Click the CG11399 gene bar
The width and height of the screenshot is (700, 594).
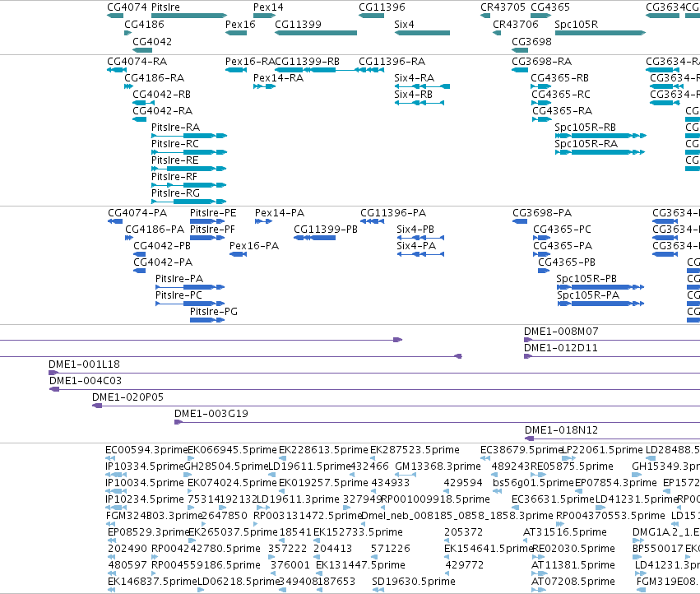click(316, 33)
